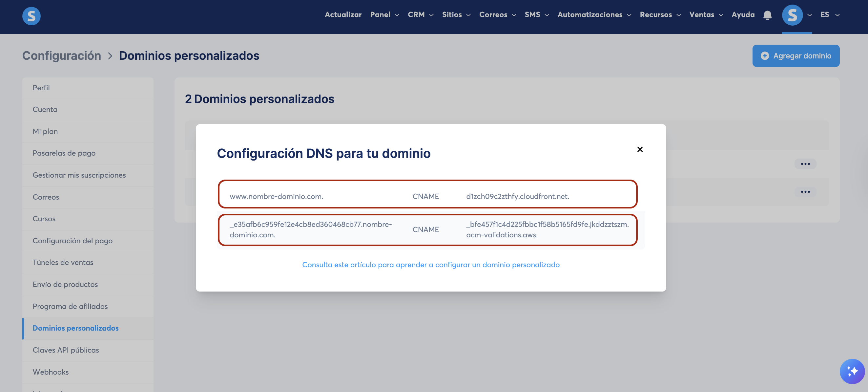Open the Ayuda menu item
This screenshot has width=868, height=392.
pyautogui.click(x=743, y=15)
